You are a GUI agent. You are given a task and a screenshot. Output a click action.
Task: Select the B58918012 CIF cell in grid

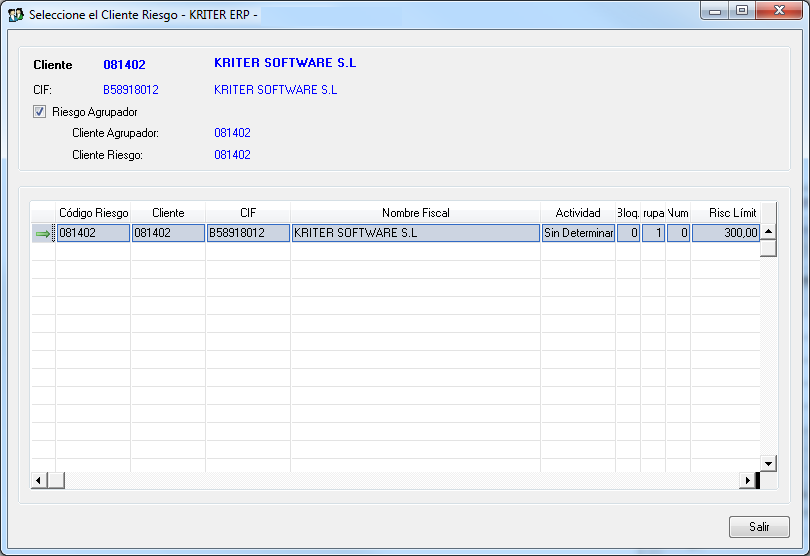coord(248,233)
